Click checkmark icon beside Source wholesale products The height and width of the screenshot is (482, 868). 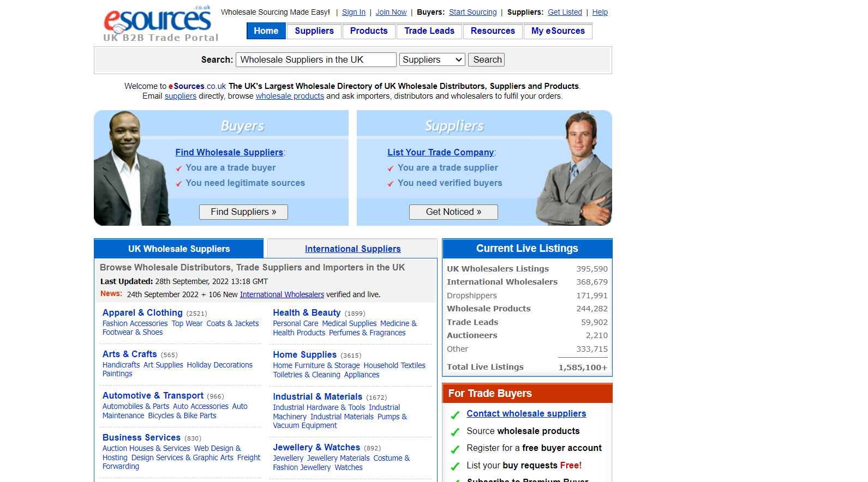pos(454,432)
